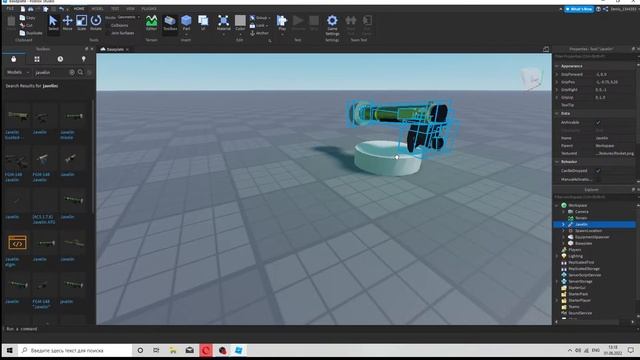The width and height of the screenshot is (640, 360).
Task: Toggle Collisions option in Tools
Action: (x=119, y=25)
